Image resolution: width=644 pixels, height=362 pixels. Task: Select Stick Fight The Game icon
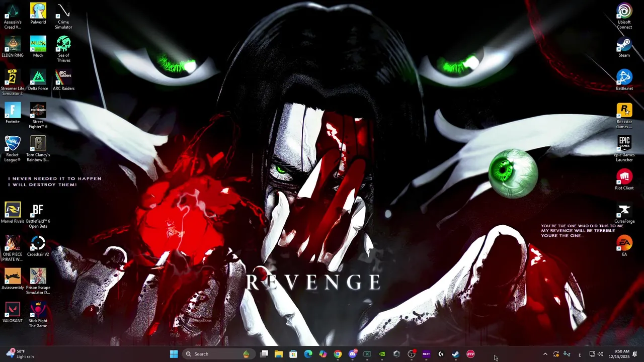[38, 315]
